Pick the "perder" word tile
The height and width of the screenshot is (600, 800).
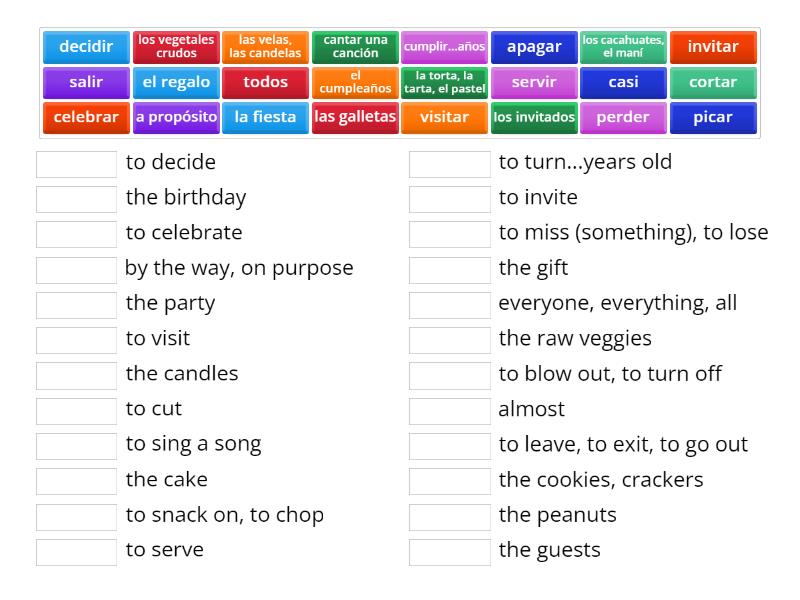coord(624,117)
